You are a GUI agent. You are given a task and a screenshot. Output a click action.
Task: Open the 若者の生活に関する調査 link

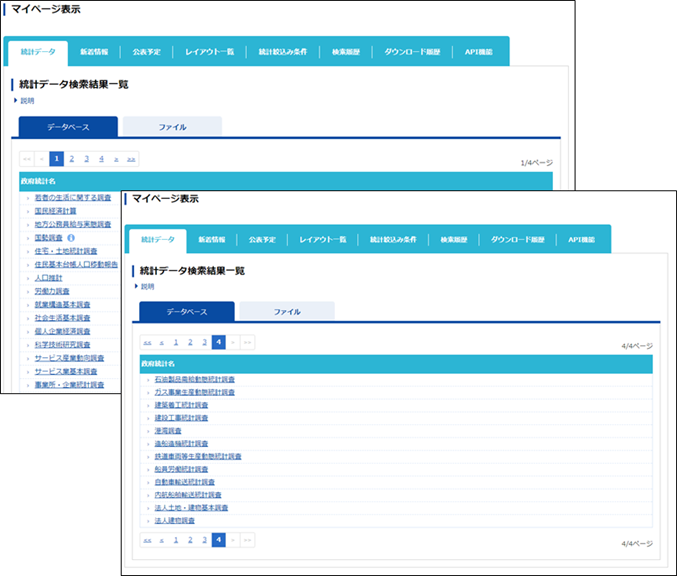[x=72, y=198]
